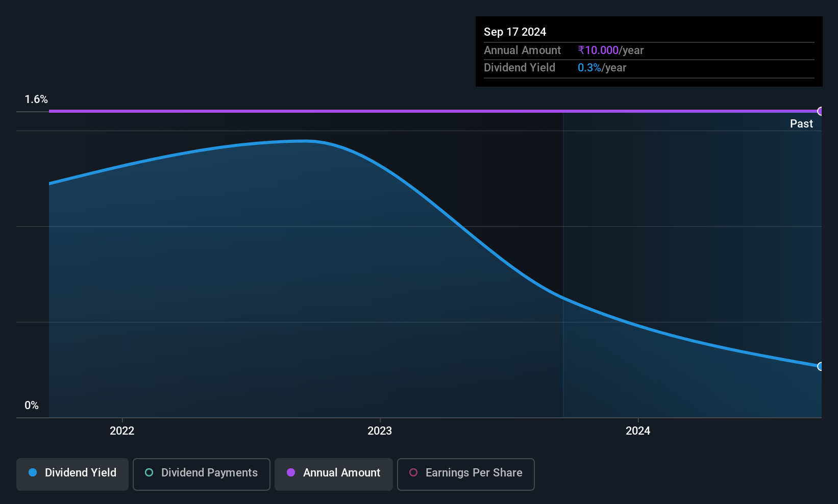Image resolution: width=838 pixels, height=504 pixels.
Task: Toggle the Annual Amount series
Action: [334, 474]
